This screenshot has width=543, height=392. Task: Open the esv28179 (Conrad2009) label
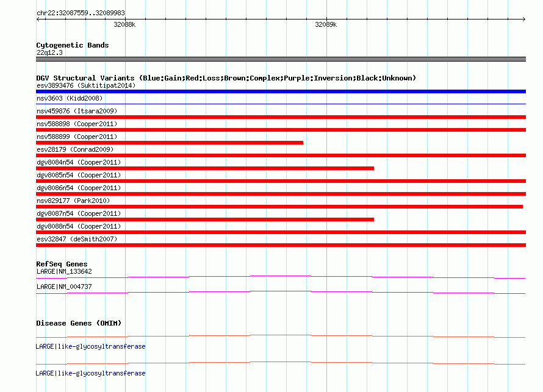[x=75, y=149]
